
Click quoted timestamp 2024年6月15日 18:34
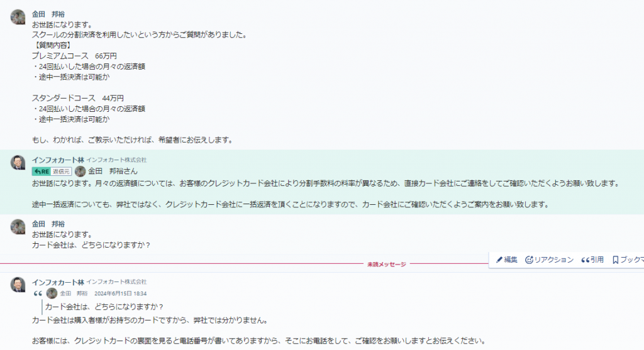tap(120, 293)
